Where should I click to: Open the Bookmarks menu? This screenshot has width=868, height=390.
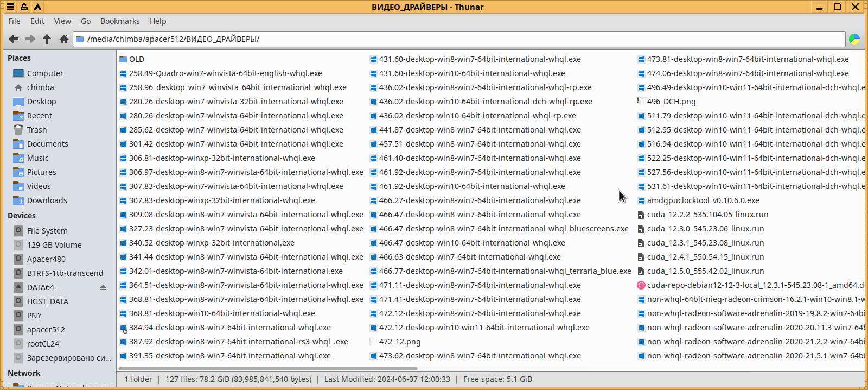click(120, 21)
